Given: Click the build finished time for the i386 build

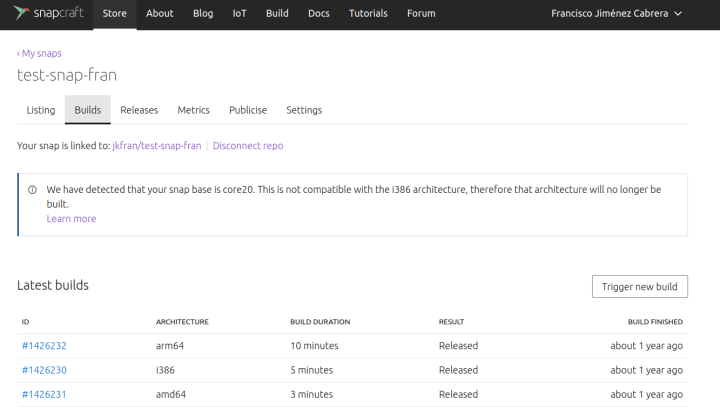Looking at the screenshot, I should (647, 370).
